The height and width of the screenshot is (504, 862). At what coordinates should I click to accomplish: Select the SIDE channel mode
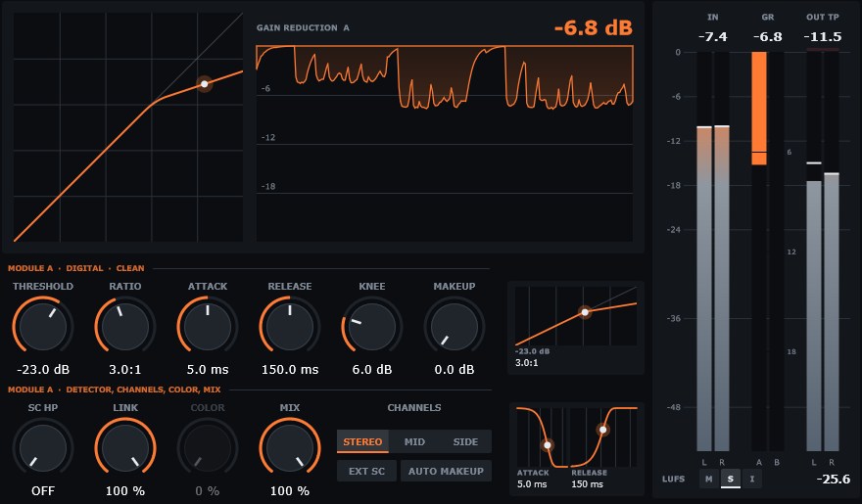coord(465,441)
